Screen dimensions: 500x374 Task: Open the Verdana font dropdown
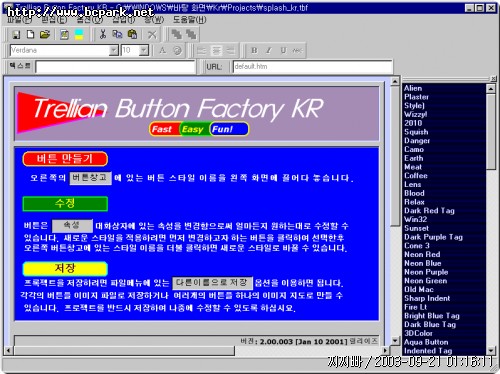point(114,51)
